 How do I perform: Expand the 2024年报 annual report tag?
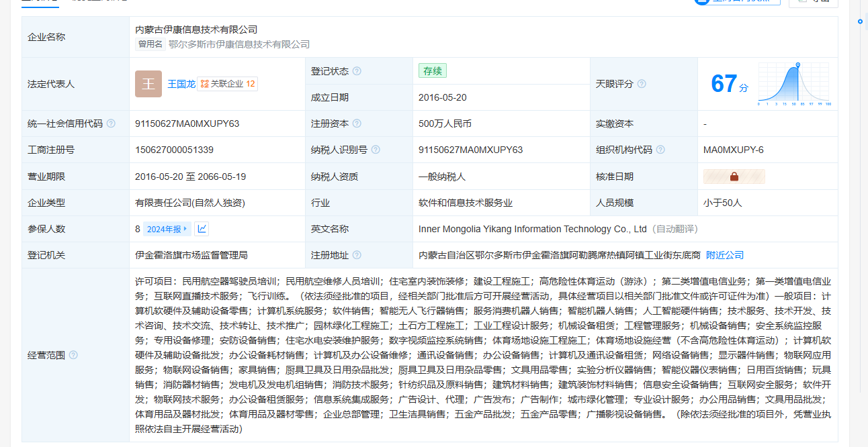coord(167,229)
